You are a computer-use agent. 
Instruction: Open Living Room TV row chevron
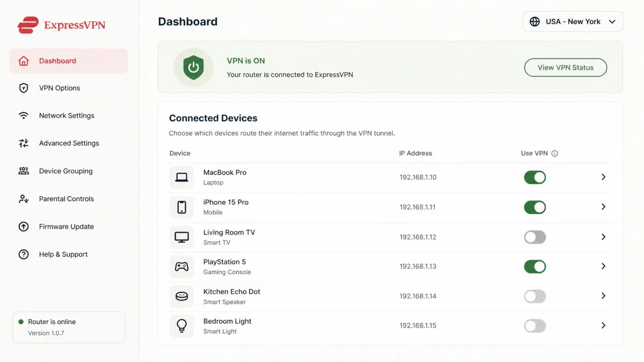point(603,237)
